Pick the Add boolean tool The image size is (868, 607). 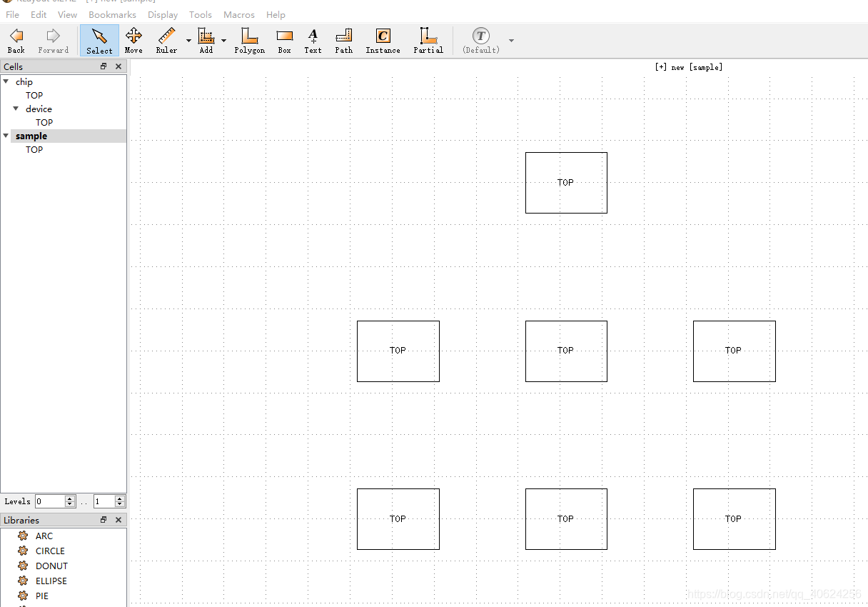click(206, 41)
